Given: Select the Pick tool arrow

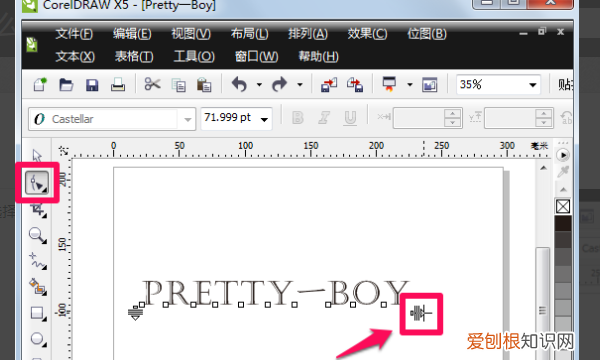Looking at the screenshot, I should coord(37,156).
